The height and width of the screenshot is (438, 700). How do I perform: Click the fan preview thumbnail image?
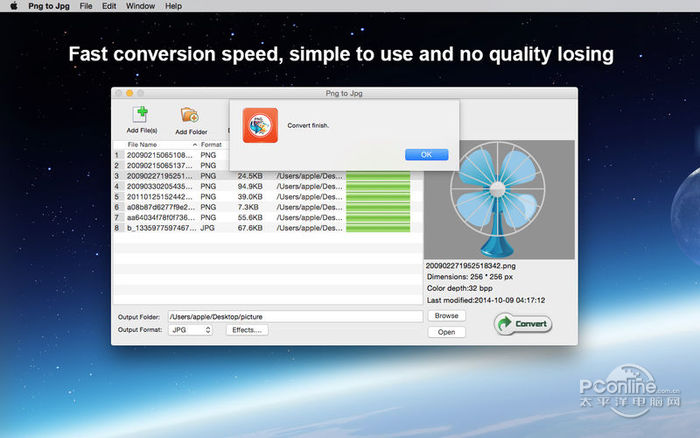pos(499,200)
